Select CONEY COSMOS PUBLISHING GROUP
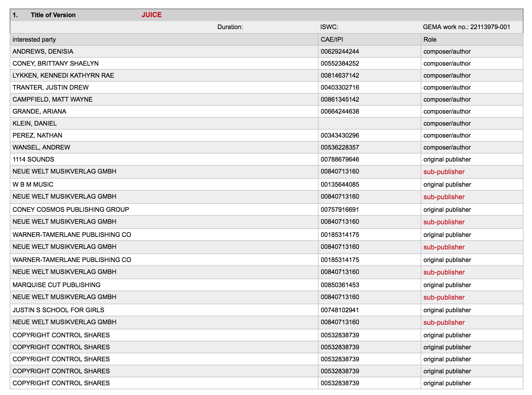532x395 pixels. (71, 210)
